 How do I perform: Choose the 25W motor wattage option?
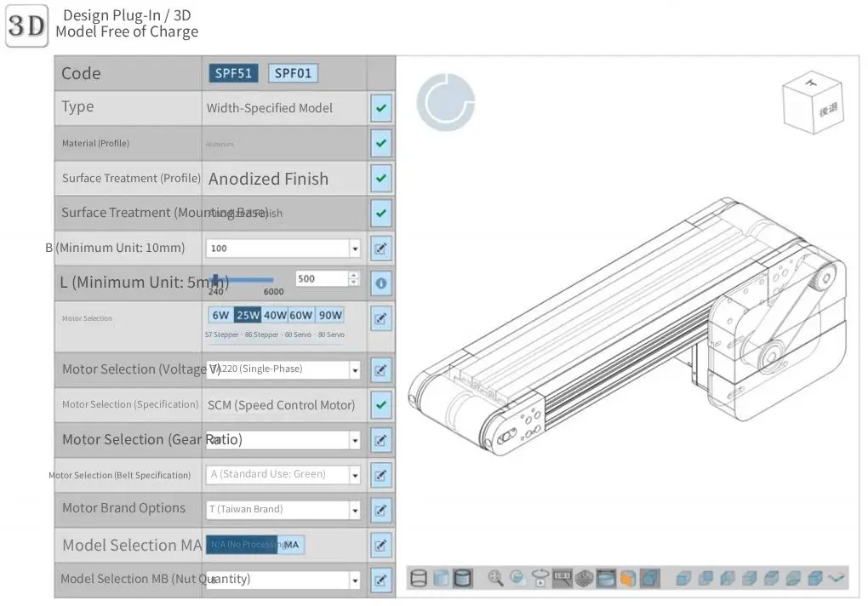248,314
